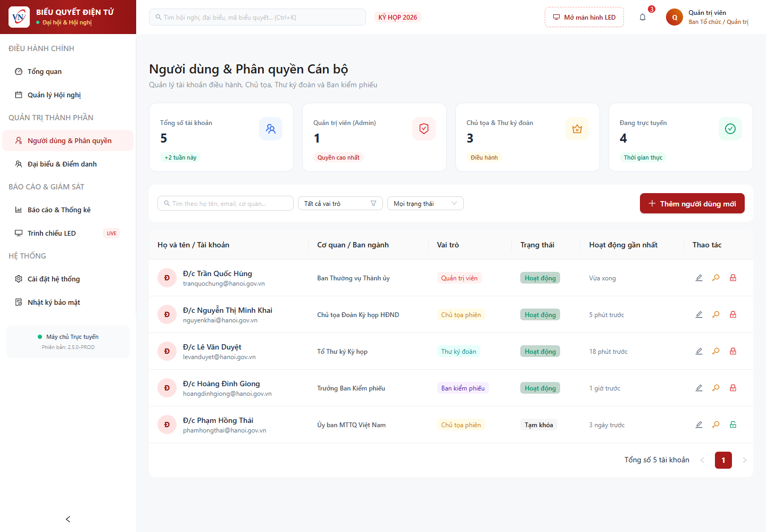Select Người dùng & Phân quyền menu

68,140
